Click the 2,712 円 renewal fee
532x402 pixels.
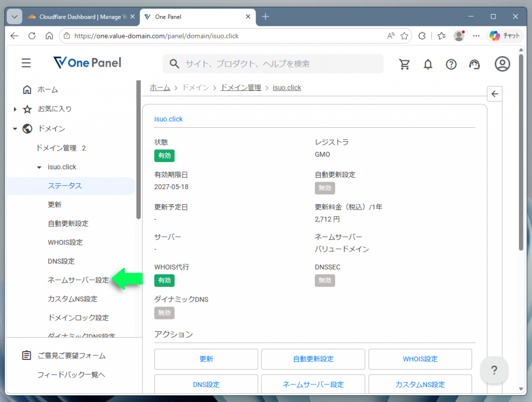(x=327, y=220)
